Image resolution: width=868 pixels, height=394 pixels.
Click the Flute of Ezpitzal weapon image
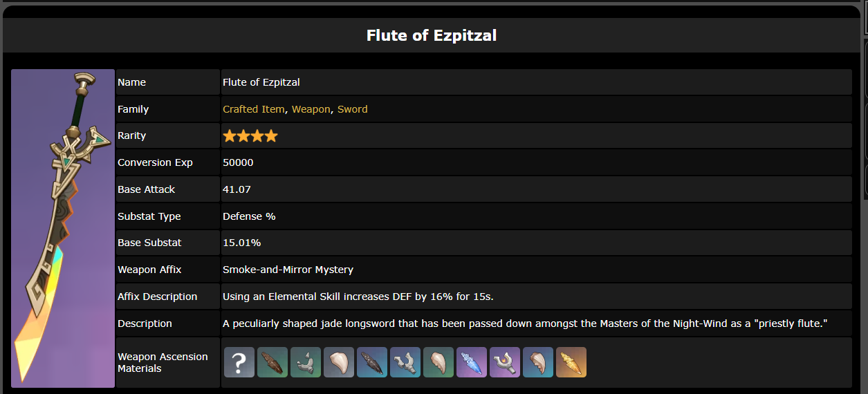point(63,228)
